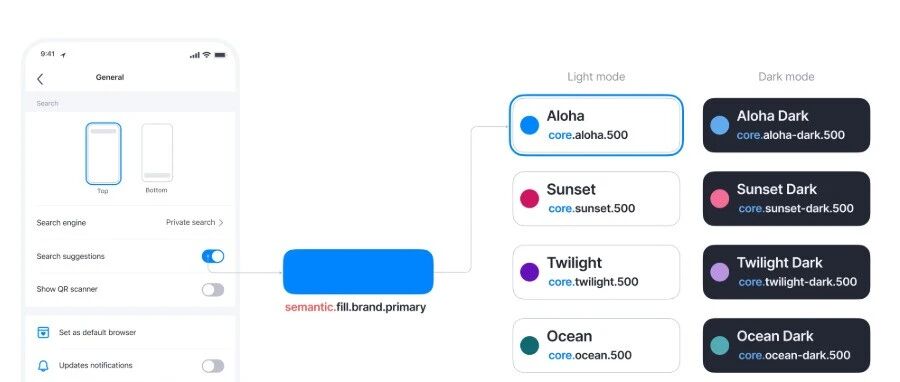Click the Updates notifications bell icon
Screen dimensions: 900x382
point(43,366)
